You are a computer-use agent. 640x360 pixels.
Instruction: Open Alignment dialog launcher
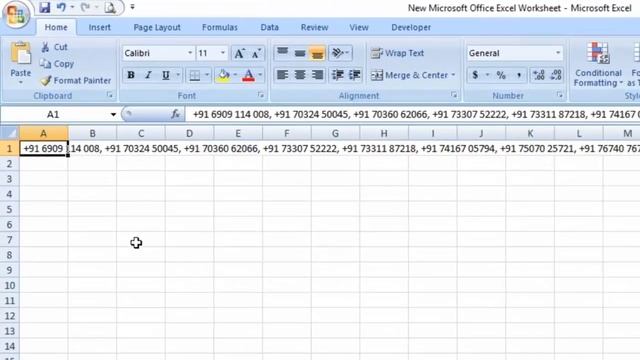tap(454, 95)
